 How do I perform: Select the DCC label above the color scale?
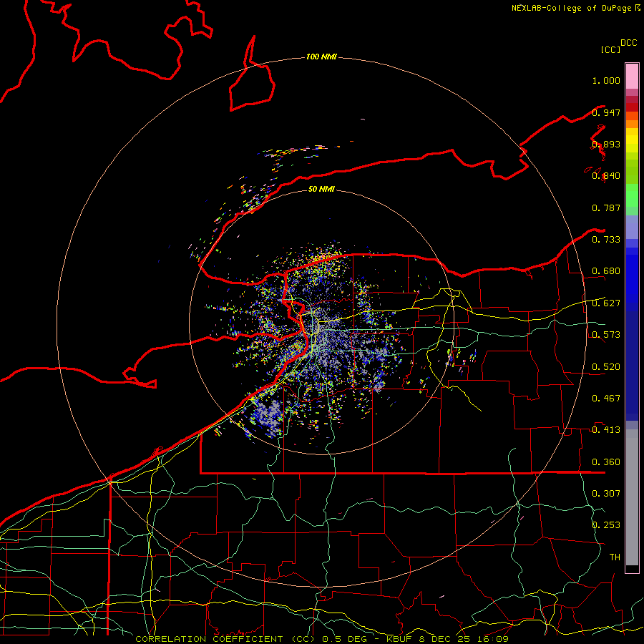tap(629, 43)
